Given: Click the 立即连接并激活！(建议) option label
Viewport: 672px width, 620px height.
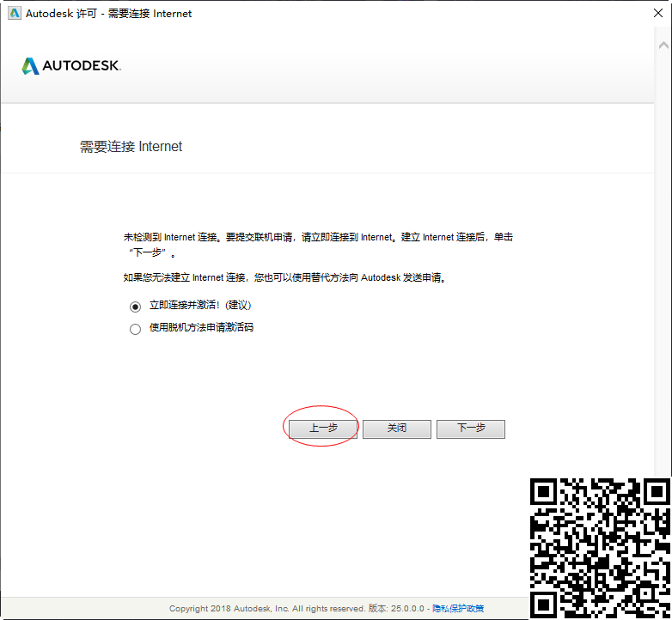Looking at the screenshot, I should (x=200, y=305).
